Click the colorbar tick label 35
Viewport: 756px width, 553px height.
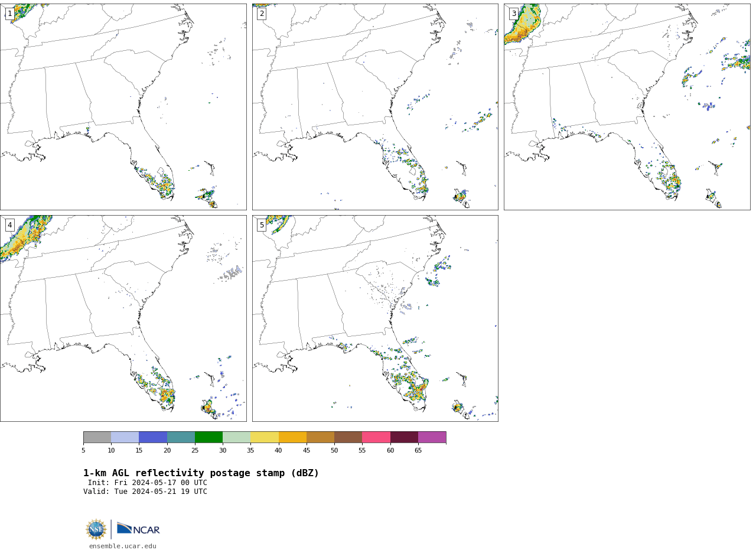click(x=250, y=450)
